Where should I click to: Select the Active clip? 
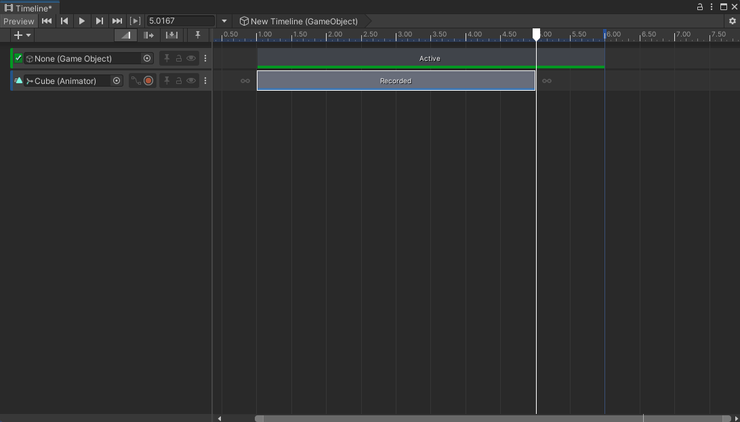point(430,58)
